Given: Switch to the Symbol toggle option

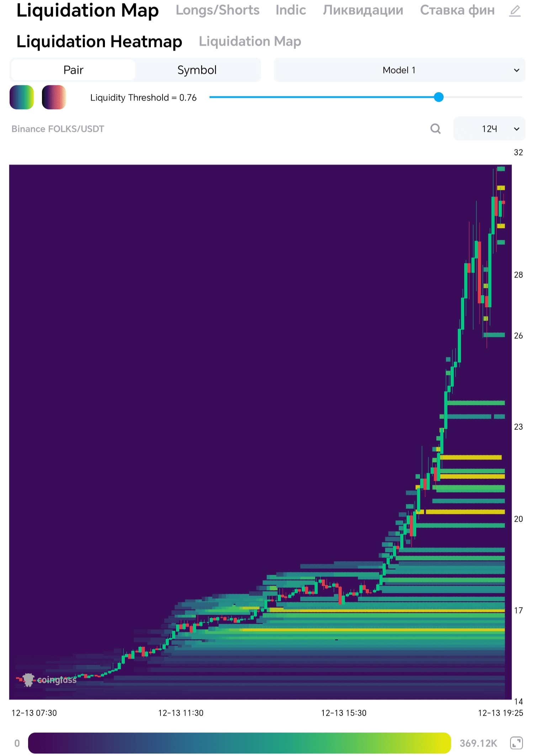Looking at the screenshot, I should [x=197, y=70].
